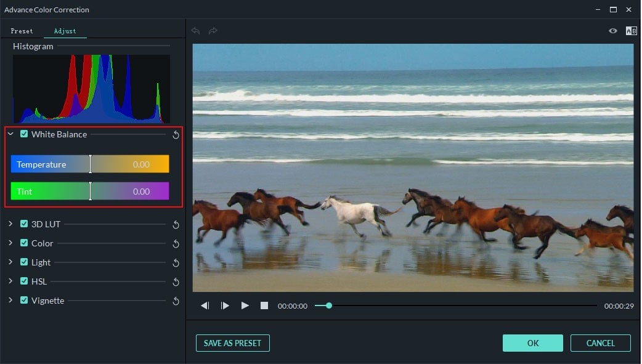Click the redo arrow icon
Viewport: 642px width, 364px height.
point(213,31)
